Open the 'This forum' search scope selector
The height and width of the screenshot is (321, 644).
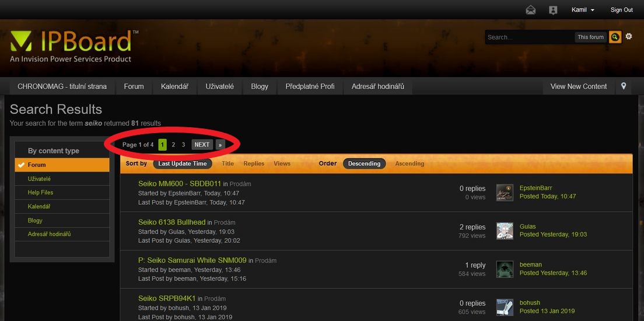[590, 37]
